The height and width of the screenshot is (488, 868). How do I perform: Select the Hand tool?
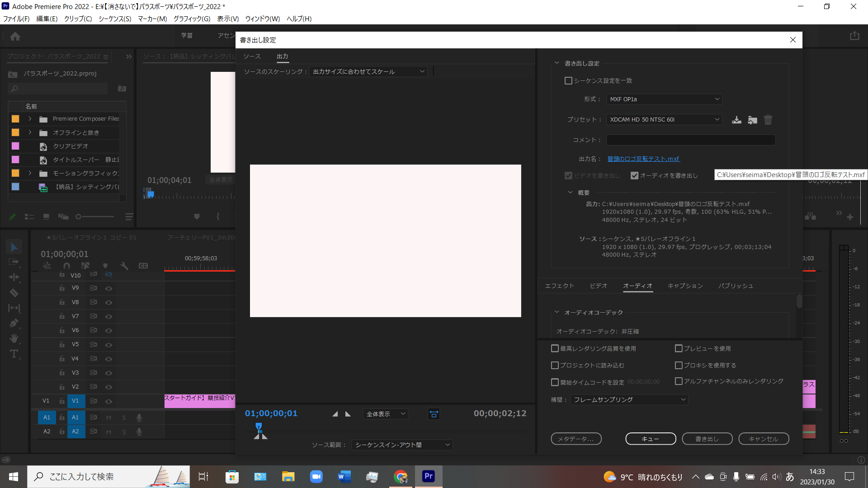point(14,338)
